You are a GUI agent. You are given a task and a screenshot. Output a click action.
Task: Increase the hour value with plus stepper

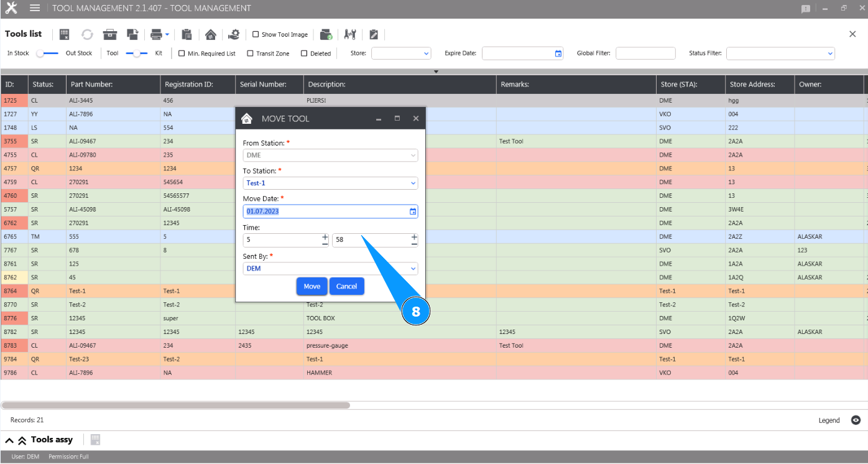[x=325, y=237]
